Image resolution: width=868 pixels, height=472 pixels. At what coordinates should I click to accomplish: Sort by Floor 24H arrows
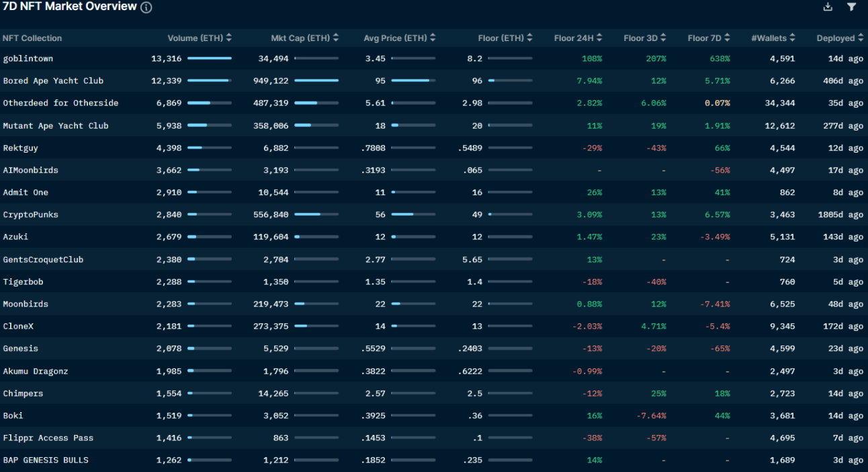tap(599, 38)
